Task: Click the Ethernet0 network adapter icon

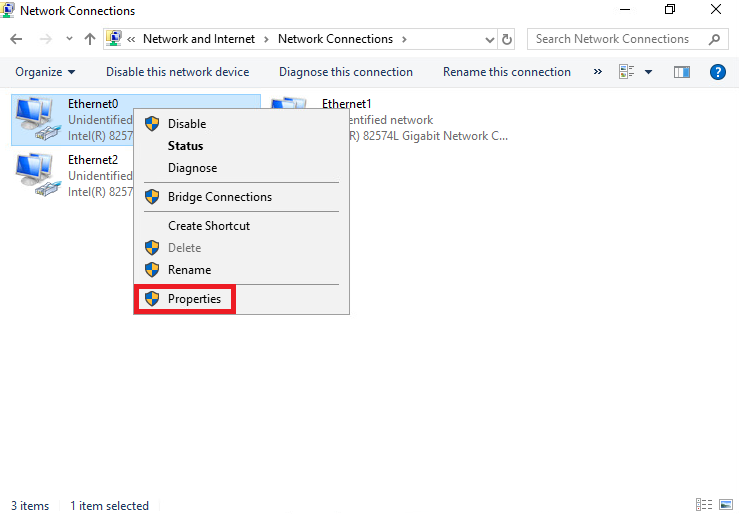Action: (x=36, y=118)
